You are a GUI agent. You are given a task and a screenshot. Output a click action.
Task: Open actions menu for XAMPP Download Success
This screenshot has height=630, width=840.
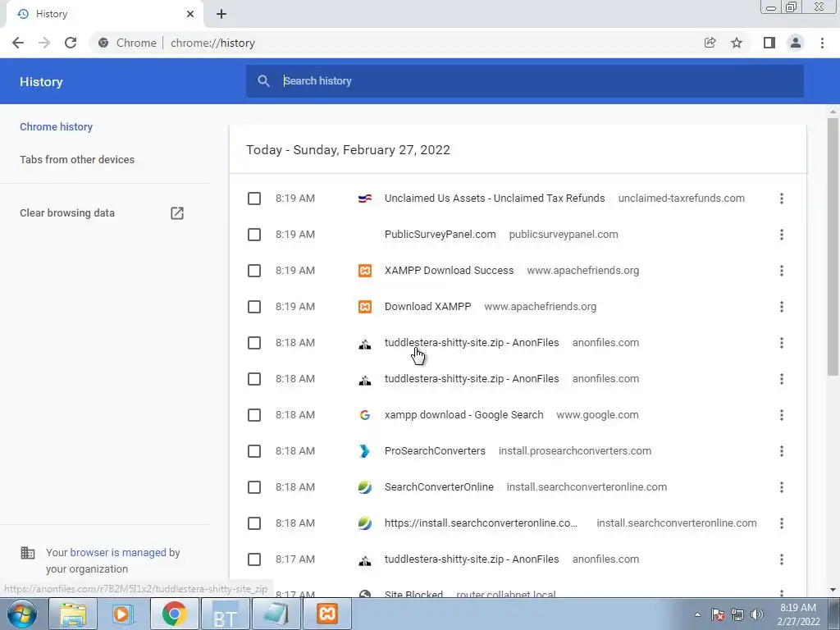click(782, 271)
